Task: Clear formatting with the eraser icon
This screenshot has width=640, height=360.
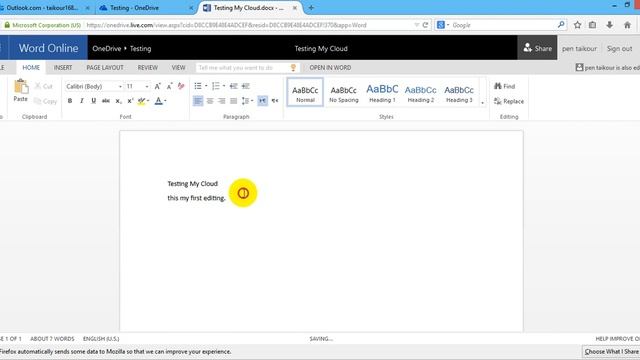Action: 181,86
